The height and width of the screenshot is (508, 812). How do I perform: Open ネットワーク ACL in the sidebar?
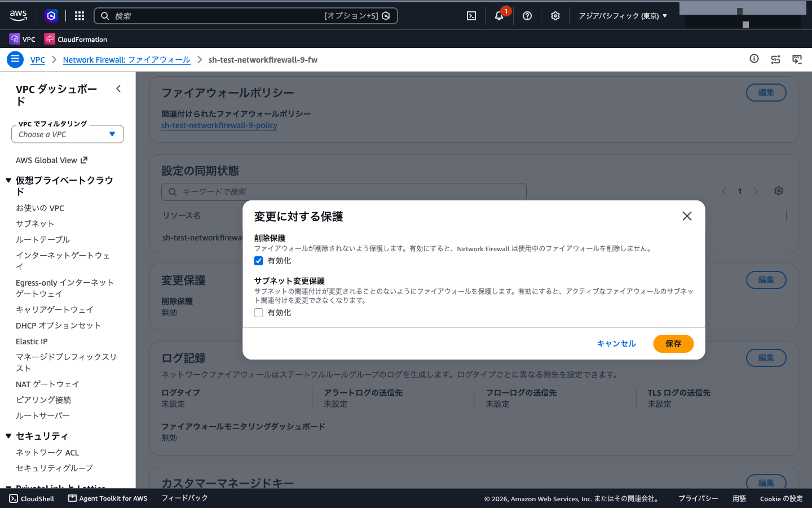click(47, 453)
